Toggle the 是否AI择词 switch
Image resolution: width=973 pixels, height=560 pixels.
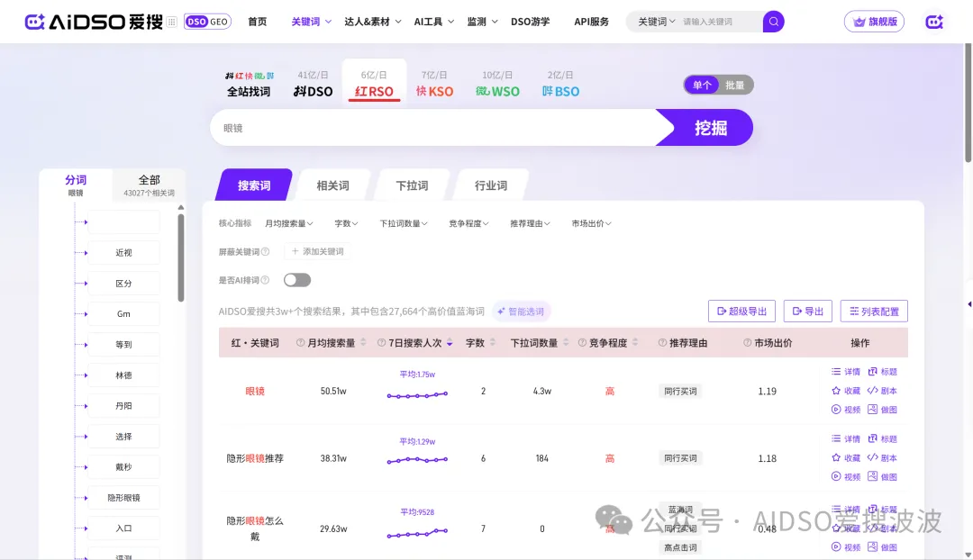[x=297, y=280]
